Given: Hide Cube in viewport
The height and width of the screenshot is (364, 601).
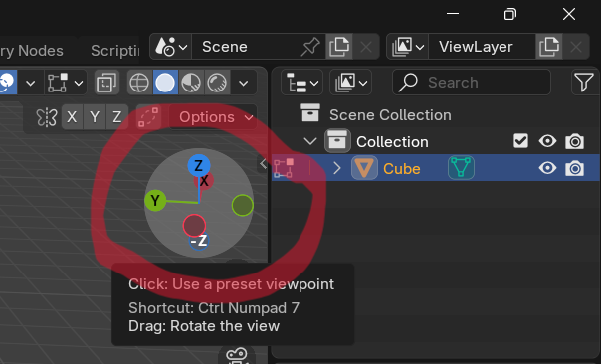Looking at the screenshot, I should [547, 168].
